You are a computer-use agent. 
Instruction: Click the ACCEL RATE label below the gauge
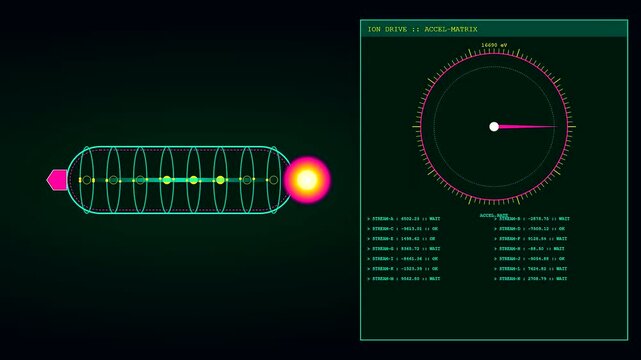pos(494,215)
